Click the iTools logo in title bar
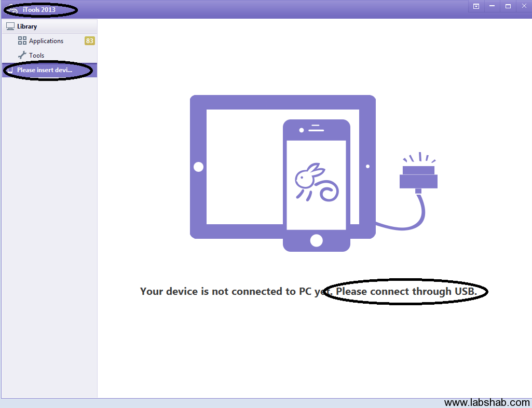Viewport: 532px width, 408px height. [13, 10]
